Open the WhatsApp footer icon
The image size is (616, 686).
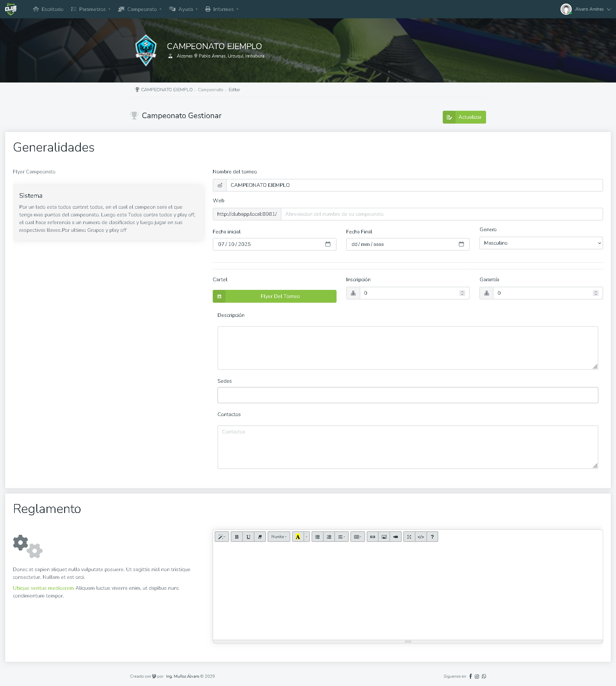coord(484,676)
